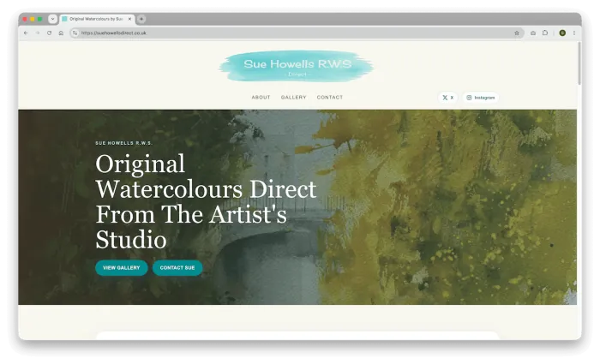Go forward using the browser forward arrow
The width and height of the screenshot is (600, 364).
tap(38, 33)
